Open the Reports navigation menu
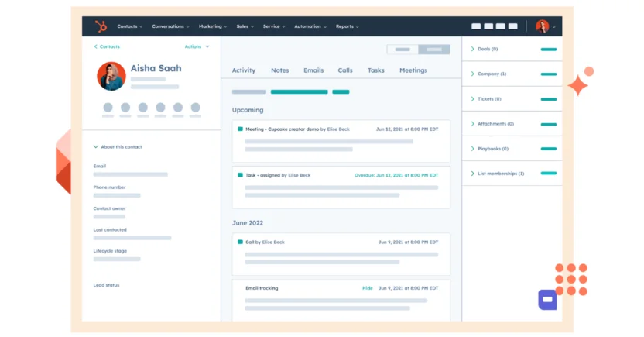Viewport: 644px width, 337px height. pyautogui.click(x=348, y=26)
